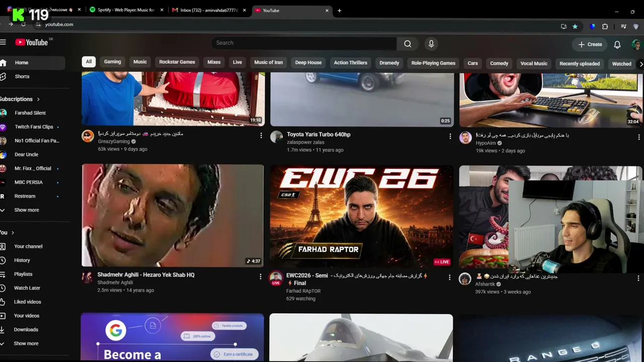Click the magnifier search button
Image resolution: width=644 pixels, height=362 pixels.
pos(408,44)
